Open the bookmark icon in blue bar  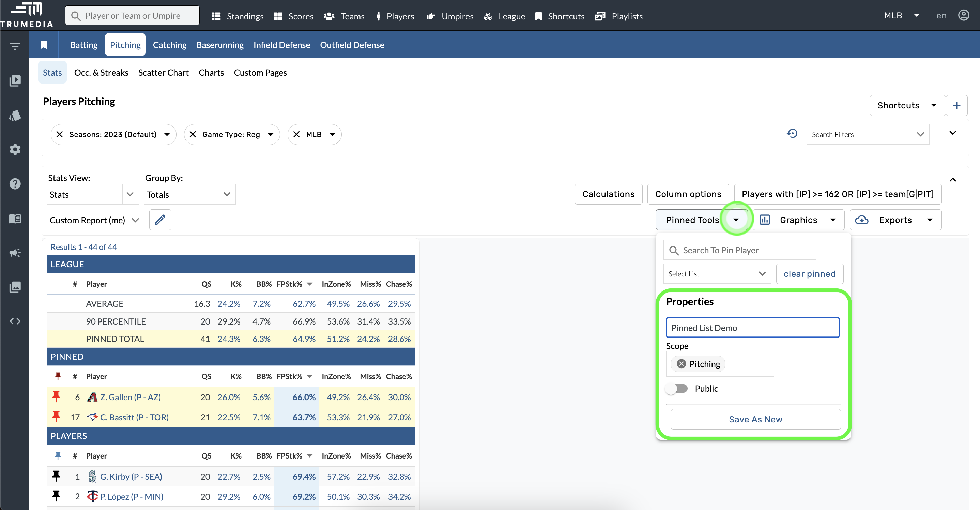coord(44,45)
